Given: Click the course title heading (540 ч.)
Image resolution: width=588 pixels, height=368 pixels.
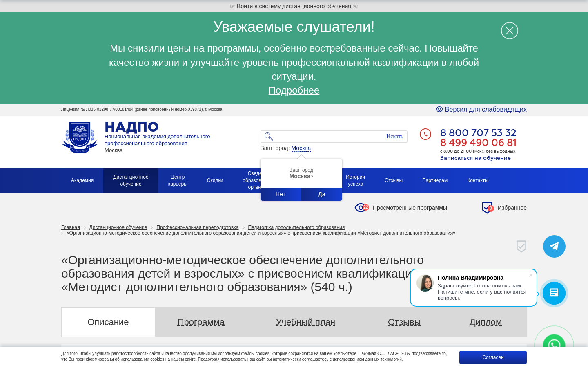Looking at the screenshot, I should [x=243, y=274].
